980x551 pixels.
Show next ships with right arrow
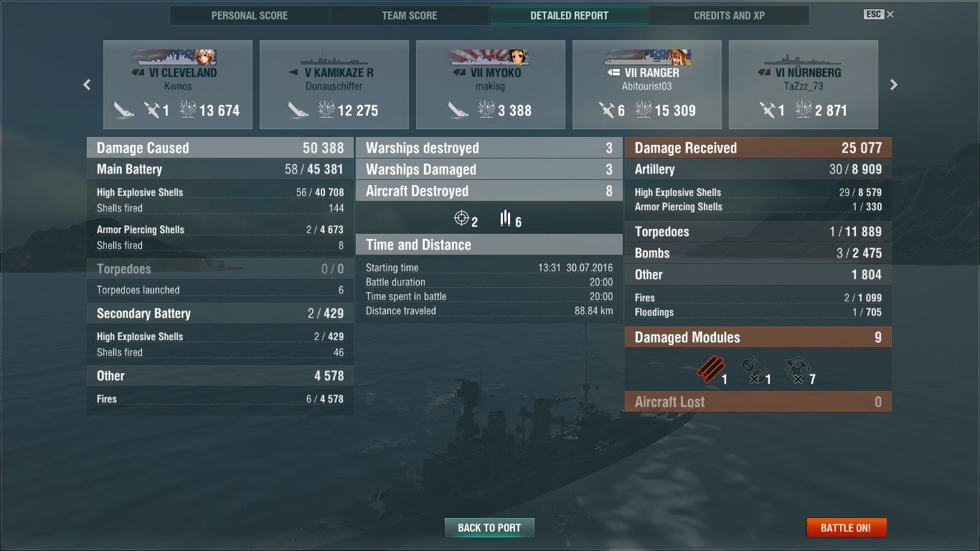click(x=894, y=85)
